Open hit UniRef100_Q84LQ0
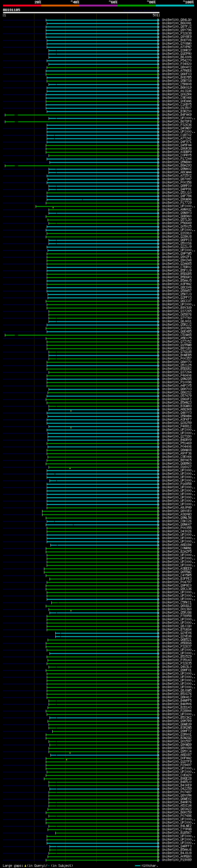This screenshot has width=197, height=868. (x=177, y=20)
